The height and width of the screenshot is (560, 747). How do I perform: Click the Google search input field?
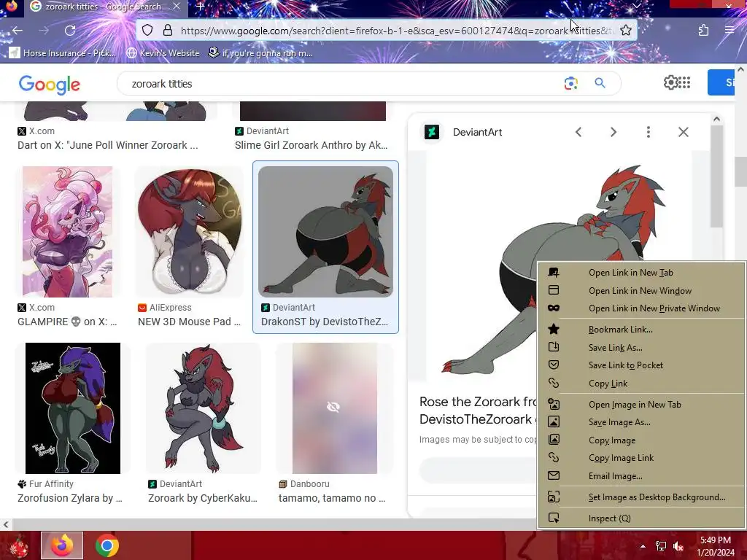coord(343,83)
